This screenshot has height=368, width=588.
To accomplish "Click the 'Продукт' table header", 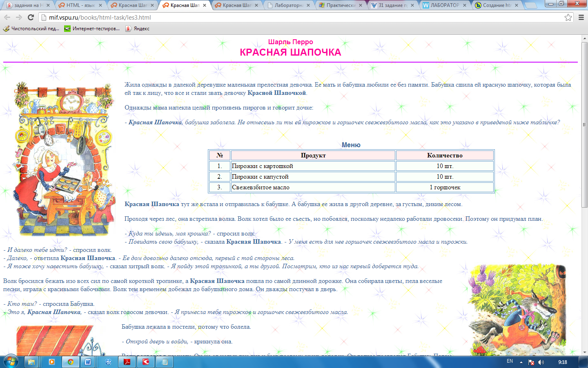I will click(313, 155).
